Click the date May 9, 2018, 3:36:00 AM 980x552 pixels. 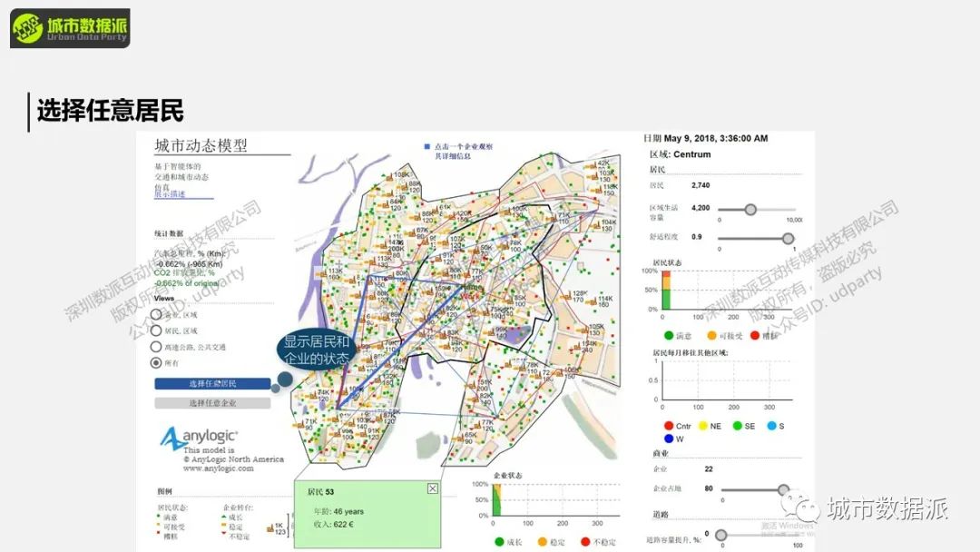pos(716,139)
